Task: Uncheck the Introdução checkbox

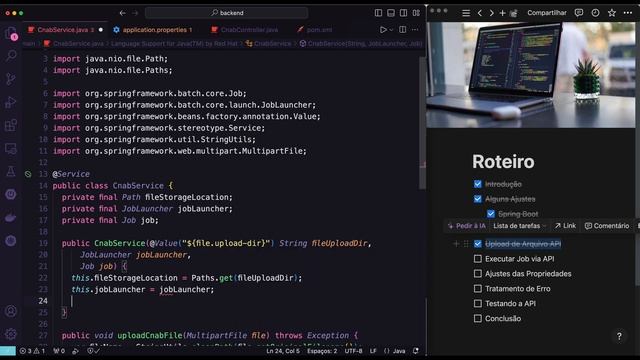Action: coord(478,184)
